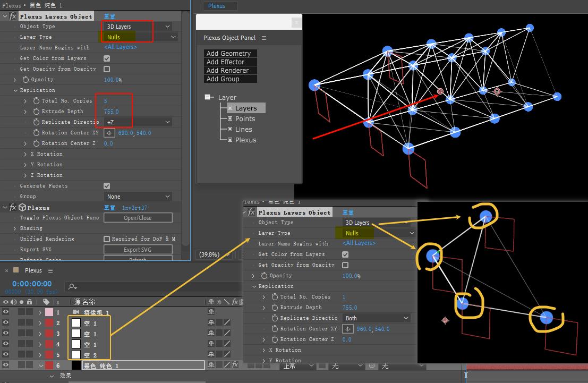Select Layers in the Plexus Object tree

(x=246, y=108)
